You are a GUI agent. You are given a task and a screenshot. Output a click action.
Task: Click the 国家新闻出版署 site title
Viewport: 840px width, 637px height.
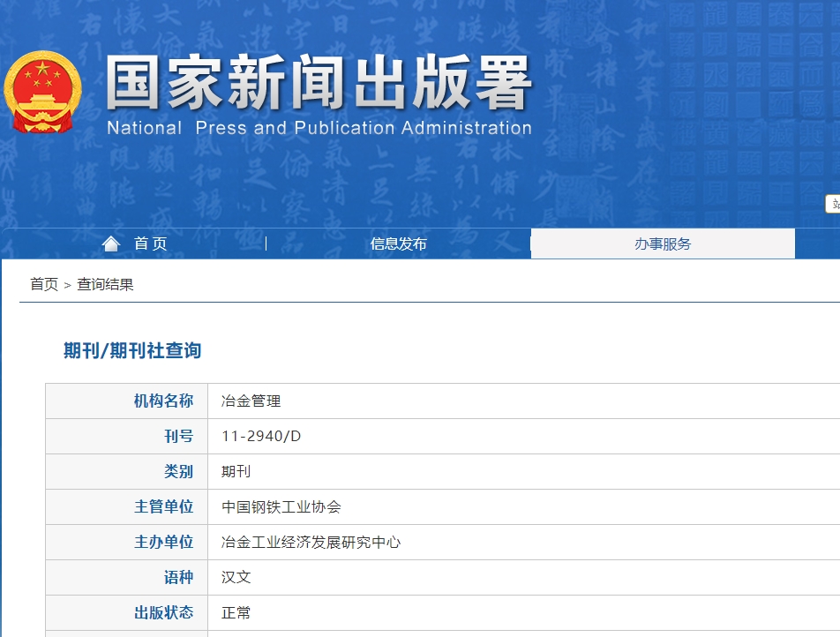tap(319, 83)
